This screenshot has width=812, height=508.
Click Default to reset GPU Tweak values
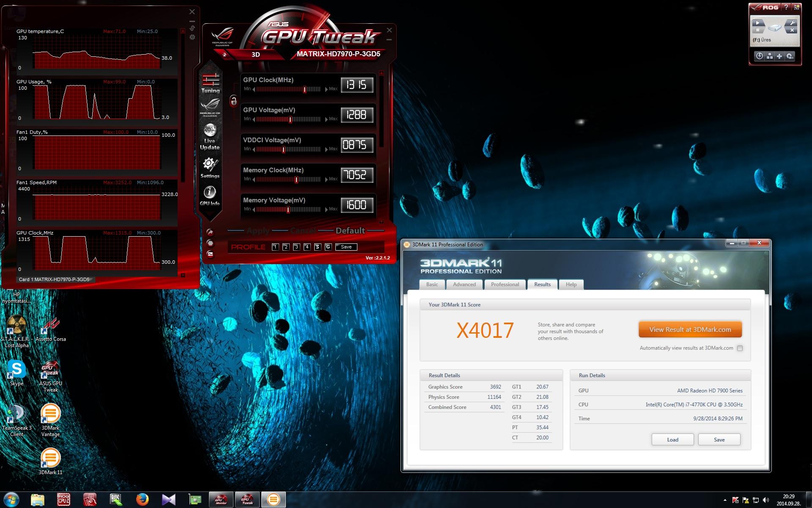350,231
